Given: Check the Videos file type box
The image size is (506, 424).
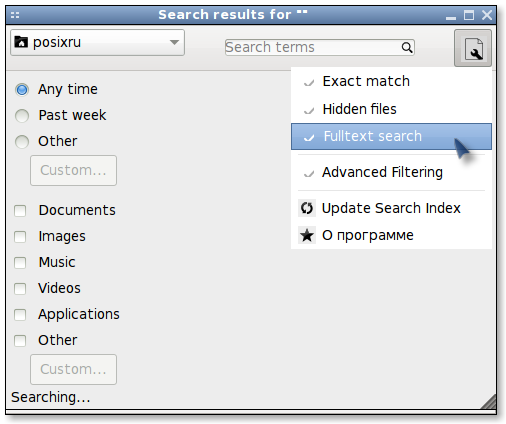Looking at the screenshot, I should [x=20, y=289].
